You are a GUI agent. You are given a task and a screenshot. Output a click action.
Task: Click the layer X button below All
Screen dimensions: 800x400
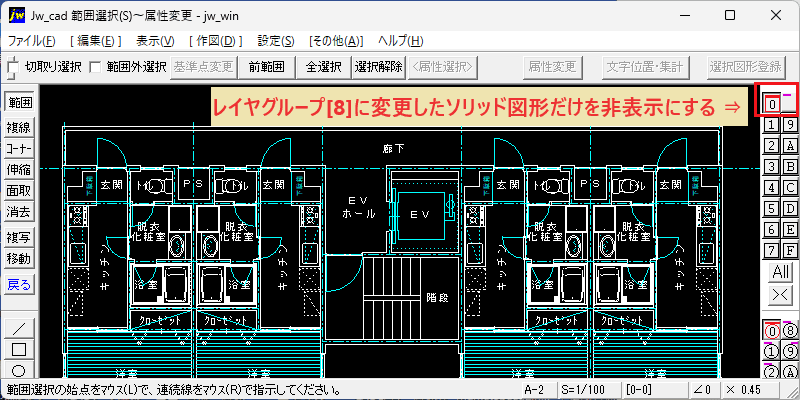click(781, 294)
